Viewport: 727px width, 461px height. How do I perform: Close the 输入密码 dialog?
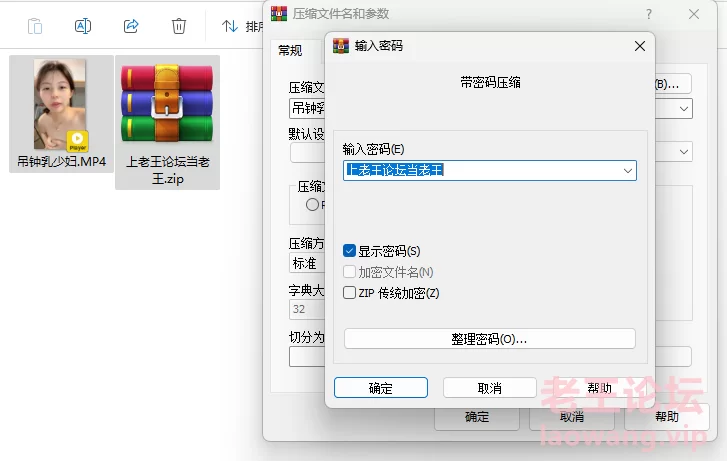pos(640,46)
